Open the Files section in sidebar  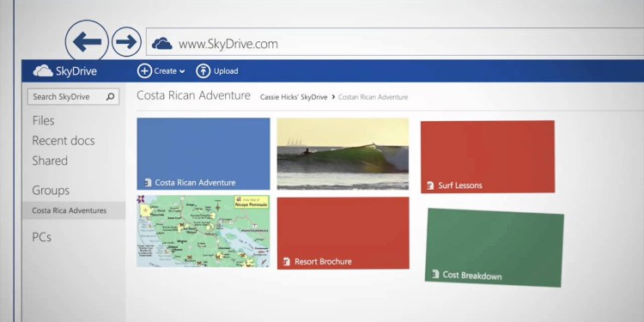(43, 121)
